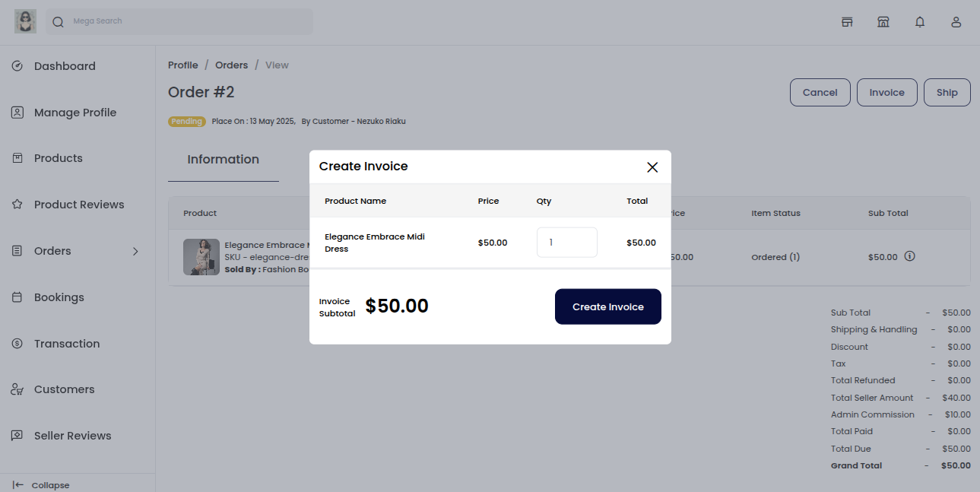Select the Dashboard icon in the sidebar
The width and height of the screenshot is (980, 492).
[x=17, y=66]
